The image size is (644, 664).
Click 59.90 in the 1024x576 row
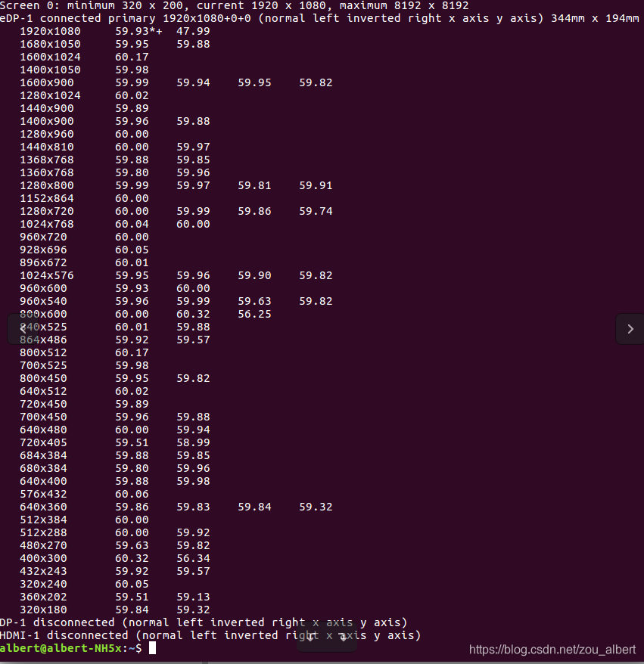coord(254,275)
